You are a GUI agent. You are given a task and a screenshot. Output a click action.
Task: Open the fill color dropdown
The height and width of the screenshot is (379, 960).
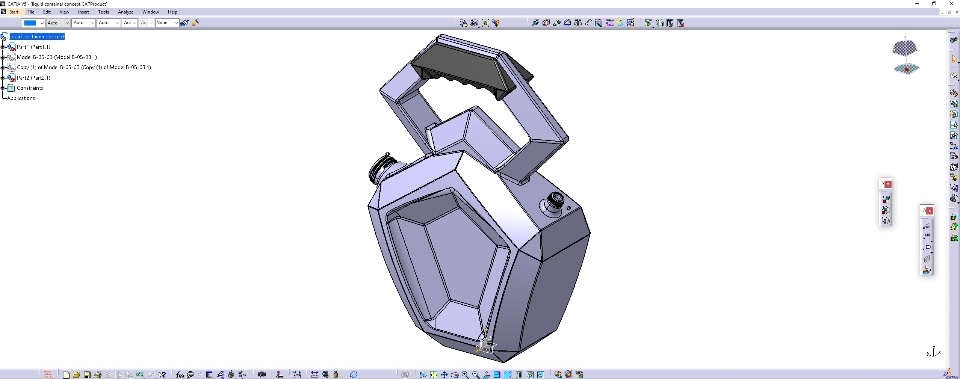click(x=33, y=23)
